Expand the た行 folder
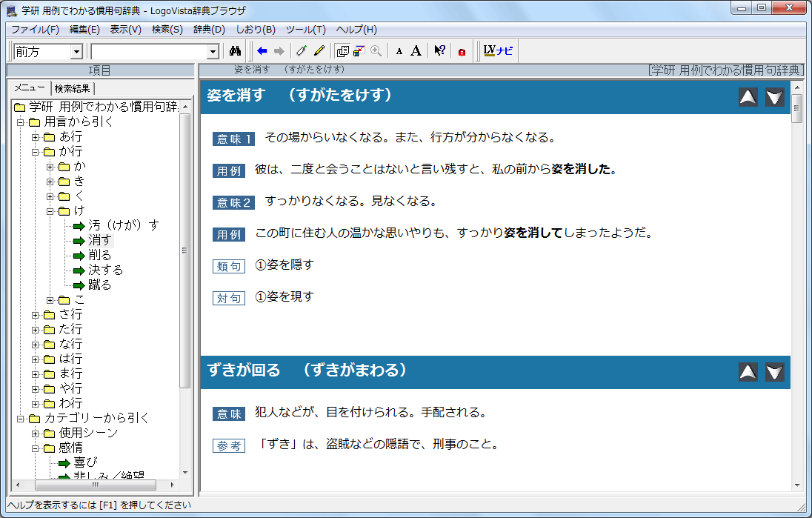 [x=36, y=330]
